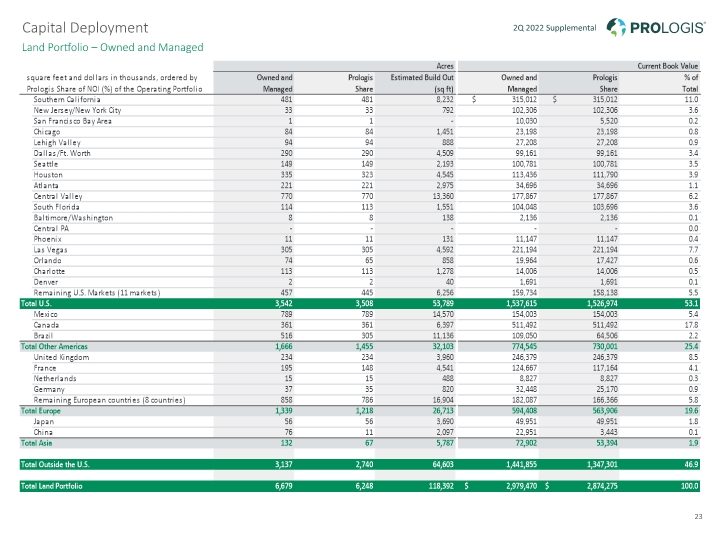Click the 'Total Other Americas' subtotal label
The height and width of the screenshot is (540, 720).
pyautogui.click(x=54, y=347)
